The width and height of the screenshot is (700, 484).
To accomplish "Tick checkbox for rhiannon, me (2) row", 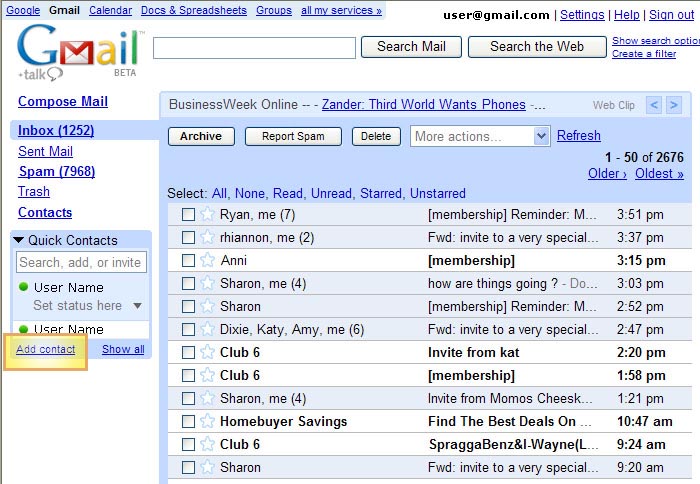I will coord(188,238).
